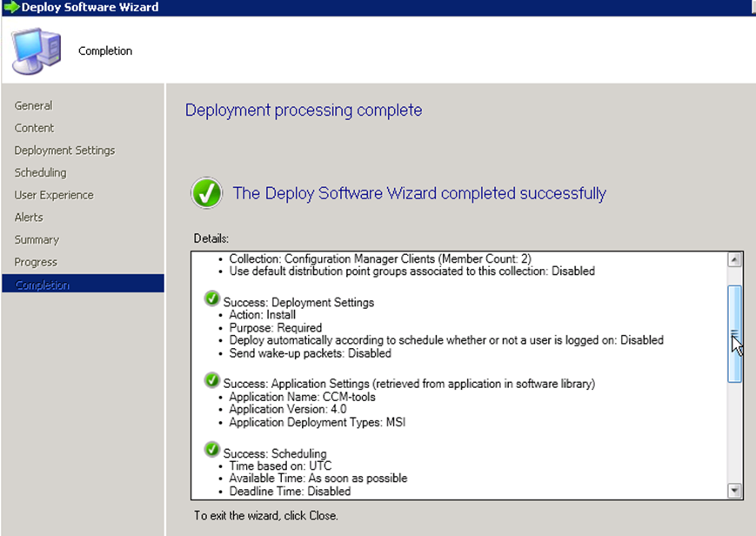Screen dimensions: 756x536
Task: Click the green arrow wizard title icon
Action: pyautogui.click(x=10, y=7)
